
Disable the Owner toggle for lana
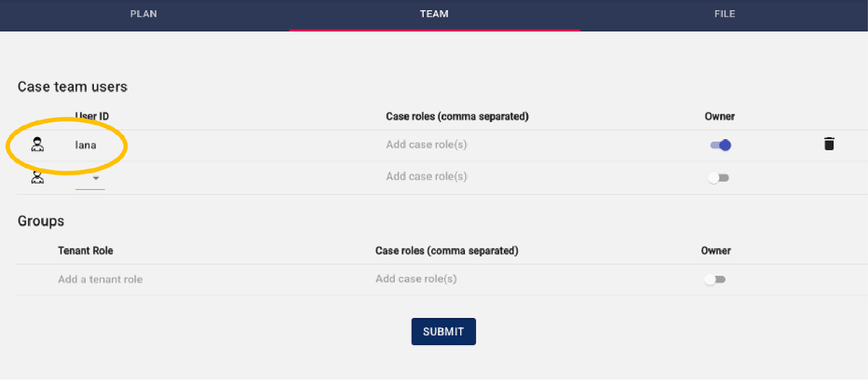pyautogui.click(x=720, y=145)
